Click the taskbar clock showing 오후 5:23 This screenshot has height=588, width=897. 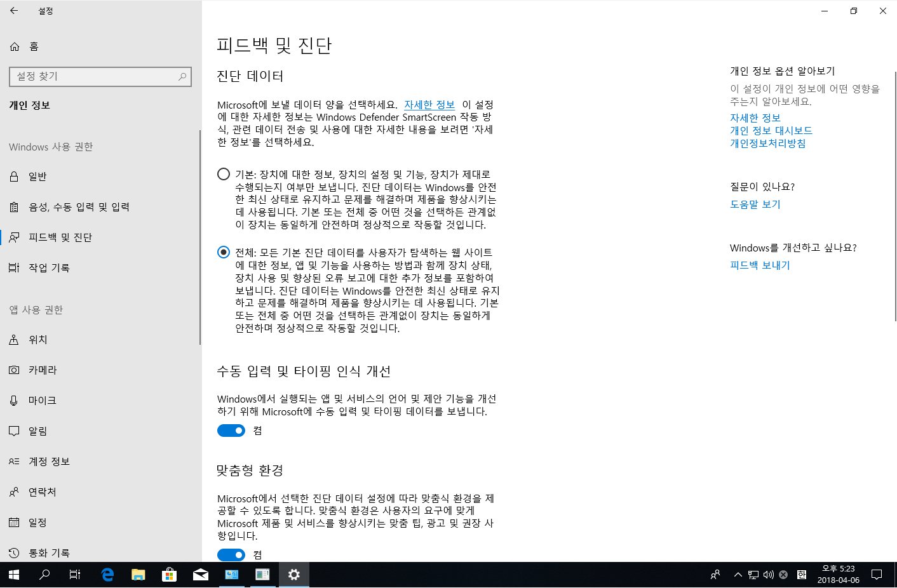coord(839,575)
